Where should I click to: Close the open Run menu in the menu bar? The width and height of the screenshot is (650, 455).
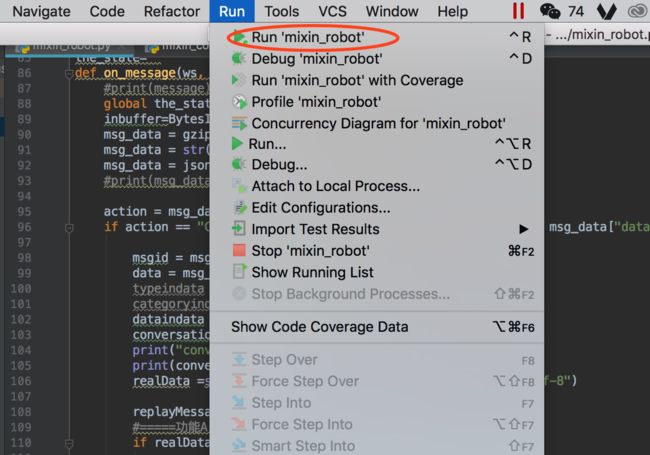(x=232, y=11)
